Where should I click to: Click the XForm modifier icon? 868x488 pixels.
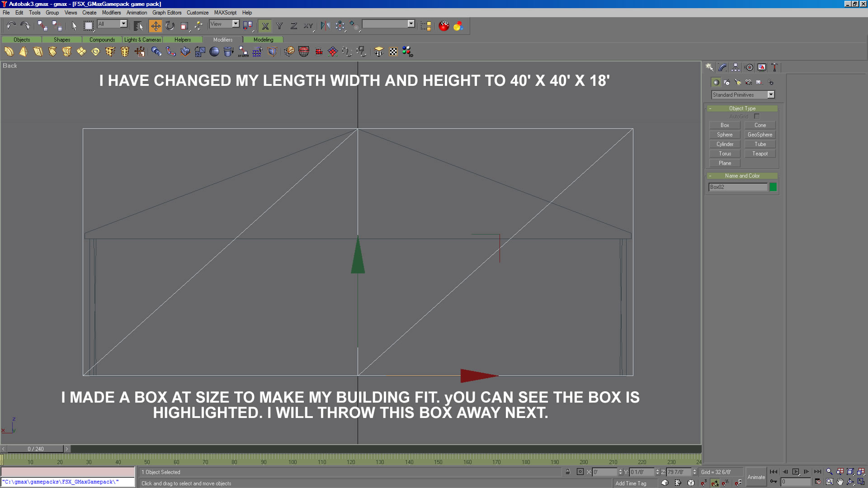[243, 52]
